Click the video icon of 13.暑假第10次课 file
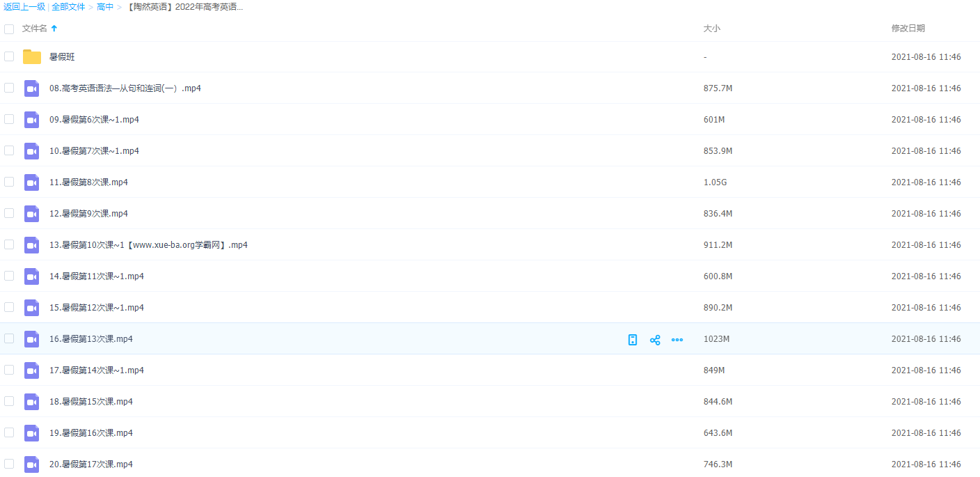 tap(32, 245)
